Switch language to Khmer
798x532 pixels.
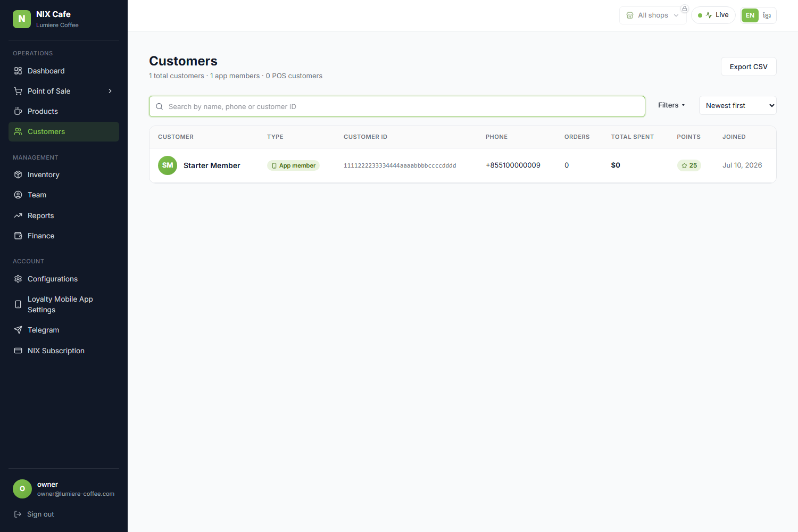tap(767, 15)
